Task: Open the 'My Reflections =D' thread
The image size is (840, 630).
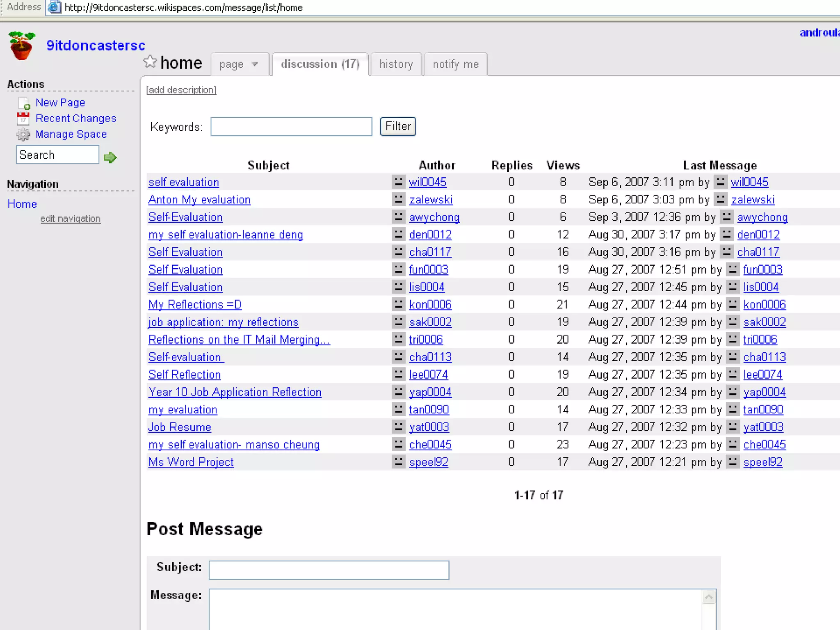Action: coord(195,304)
